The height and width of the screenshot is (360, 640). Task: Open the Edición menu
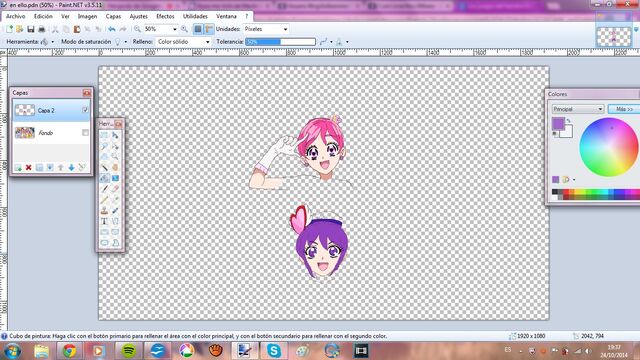click(x=43, y=16)
